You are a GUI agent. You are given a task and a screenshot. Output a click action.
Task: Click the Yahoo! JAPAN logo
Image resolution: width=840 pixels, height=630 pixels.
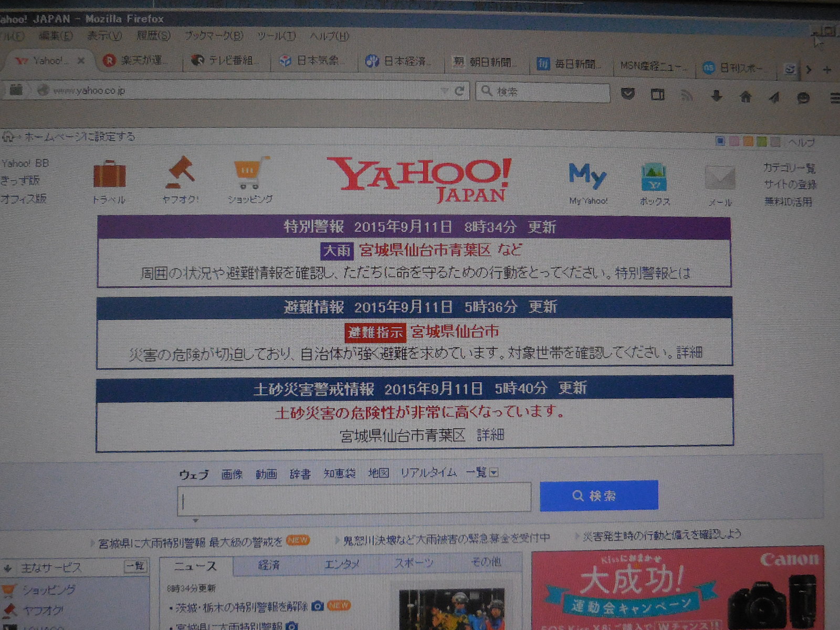[x=418, y=180]
